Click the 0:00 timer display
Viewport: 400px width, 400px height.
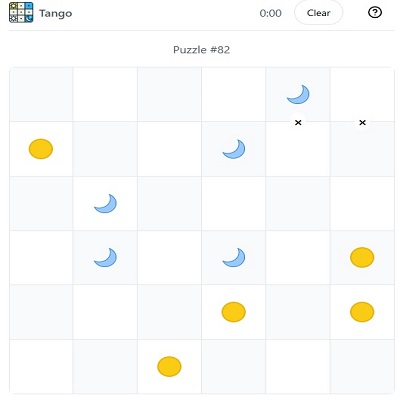tap(270, 13)
